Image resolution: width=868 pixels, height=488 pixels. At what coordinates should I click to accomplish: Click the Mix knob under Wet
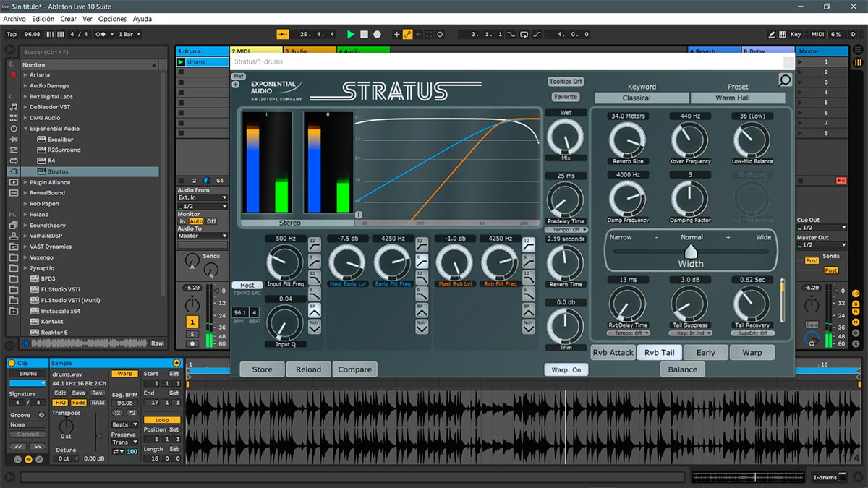coord(566,137)
